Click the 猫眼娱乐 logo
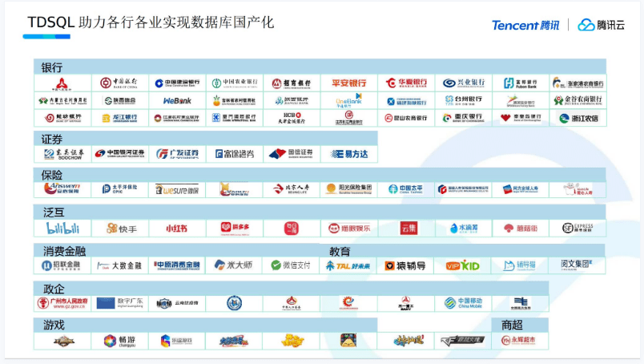This screenshot has width=644, height=364. [x=349, y=229]
